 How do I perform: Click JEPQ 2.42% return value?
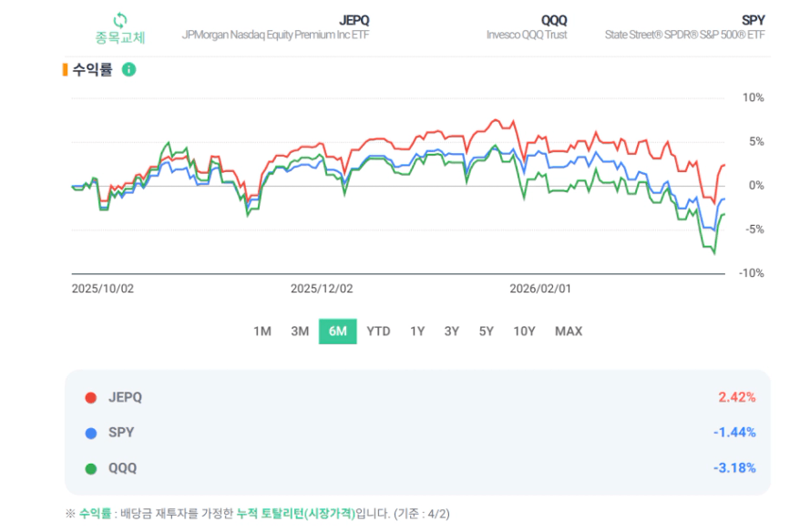click(736, 397)
